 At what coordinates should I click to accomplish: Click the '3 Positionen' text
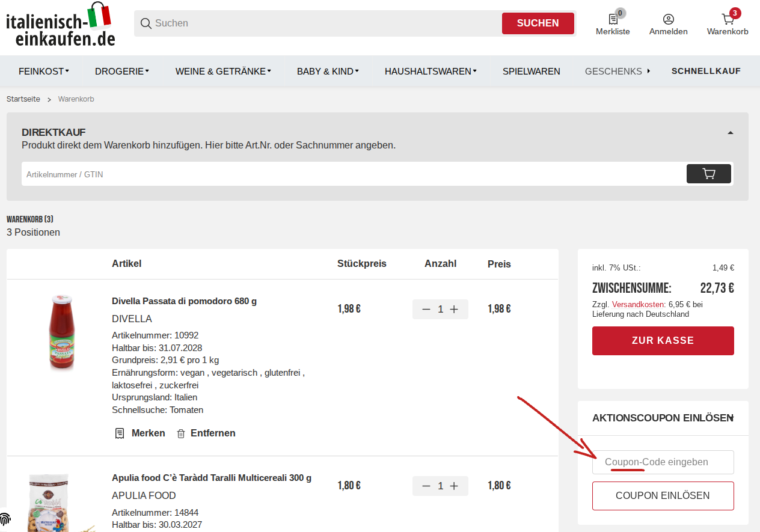tap(33, 232)
